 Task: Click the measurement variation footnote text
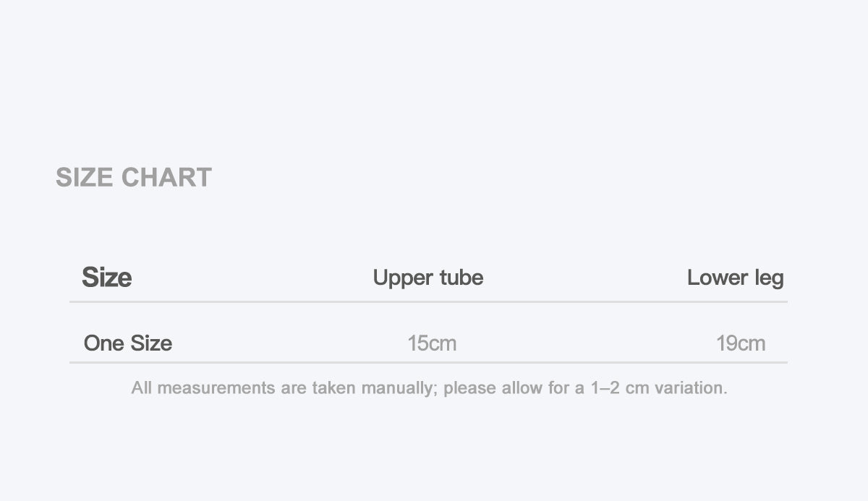pos(430,388)
